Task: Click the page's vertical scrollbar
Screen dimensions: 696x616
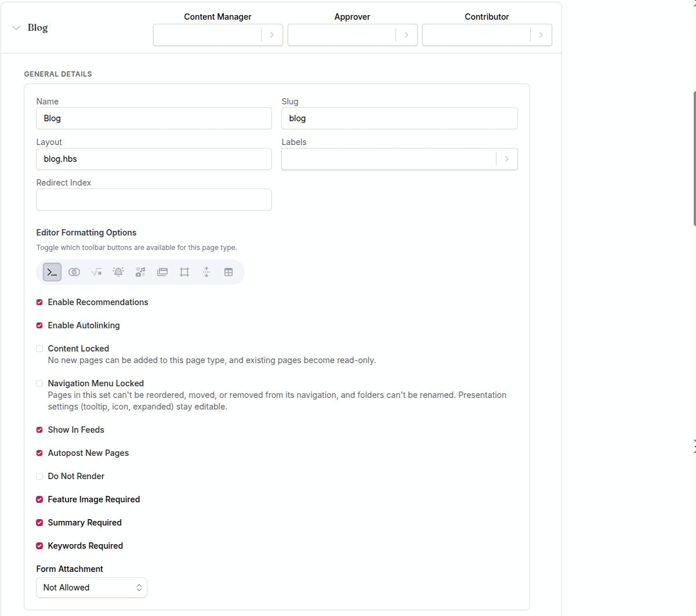Action: [694, 158]
